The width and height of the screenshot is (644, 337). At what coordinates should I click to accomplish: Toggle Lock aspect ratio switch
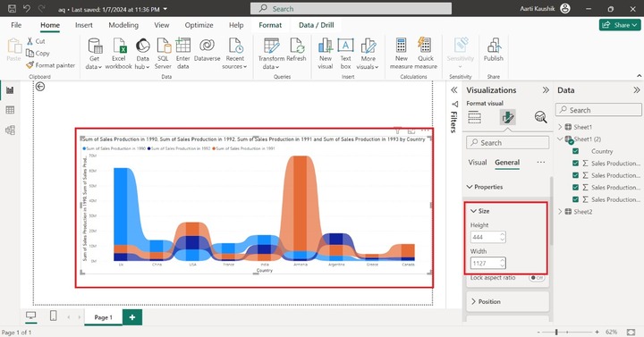pyautogui.click(x=537, y=278)
